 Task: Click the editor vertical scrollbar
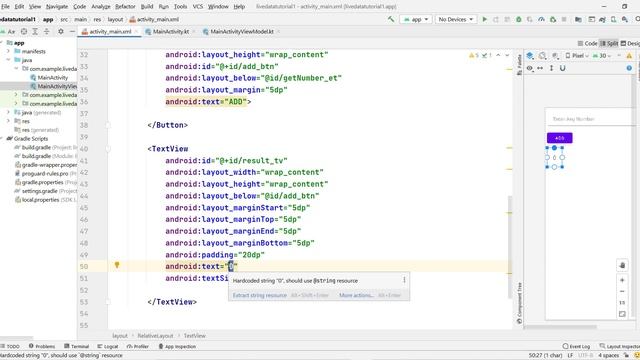point(509,247)
